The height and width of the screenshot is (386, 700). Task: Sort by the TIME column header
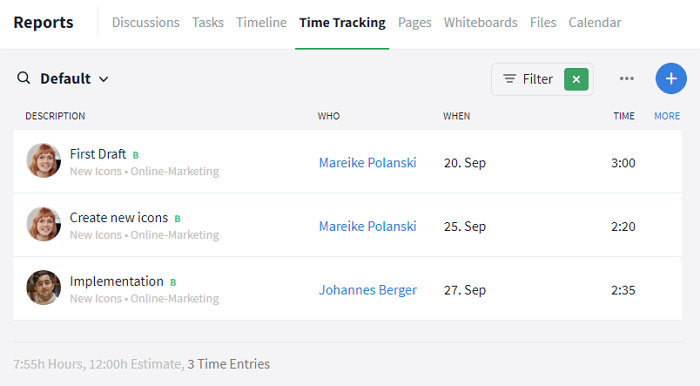click(624, 116)
